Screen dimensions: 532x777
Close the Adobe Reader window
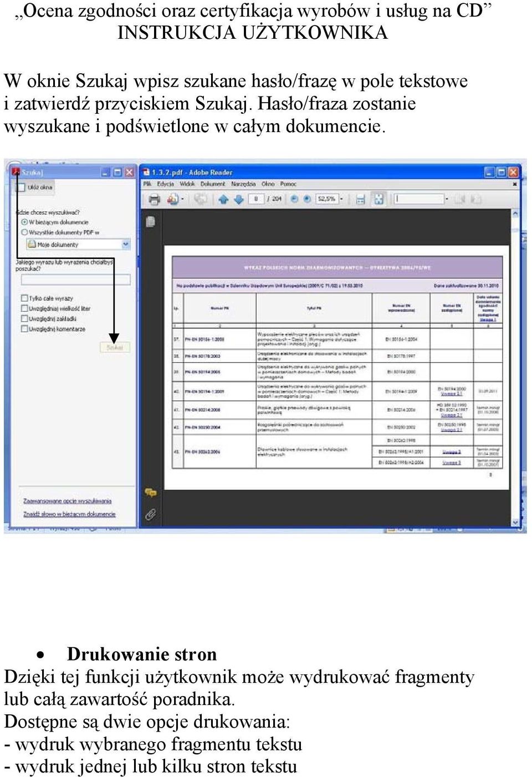pyautogui.click(x=514, y=172)
